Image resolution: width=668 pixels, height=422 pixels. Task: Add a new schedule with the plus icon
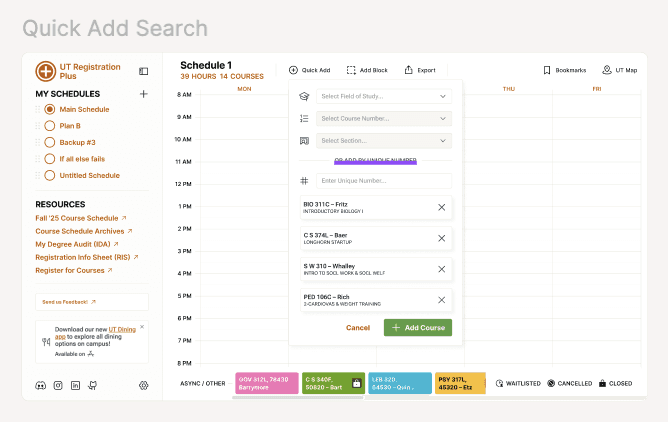pos(144,94)
